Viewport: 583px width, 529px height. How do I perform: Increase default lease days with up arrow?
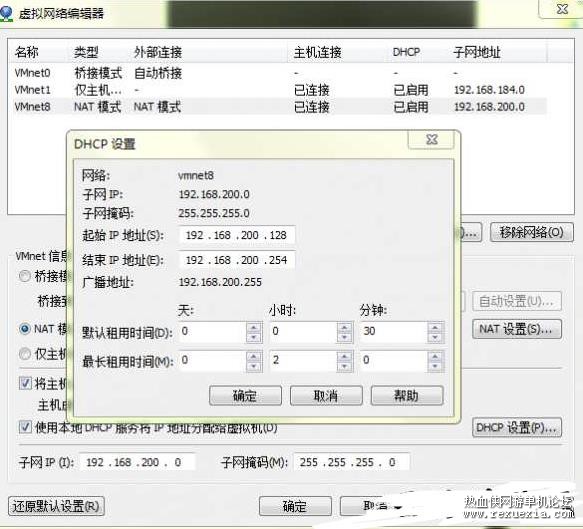[254, 328]
